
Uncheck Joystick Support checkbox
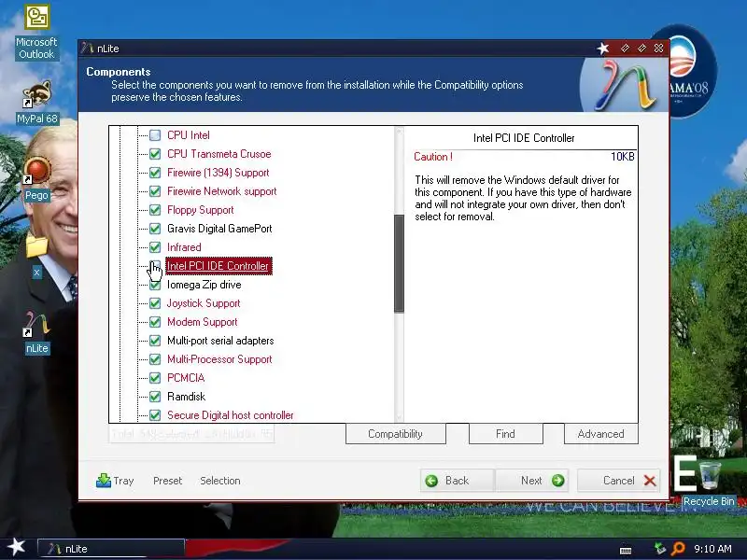click(x=155, y=303)
